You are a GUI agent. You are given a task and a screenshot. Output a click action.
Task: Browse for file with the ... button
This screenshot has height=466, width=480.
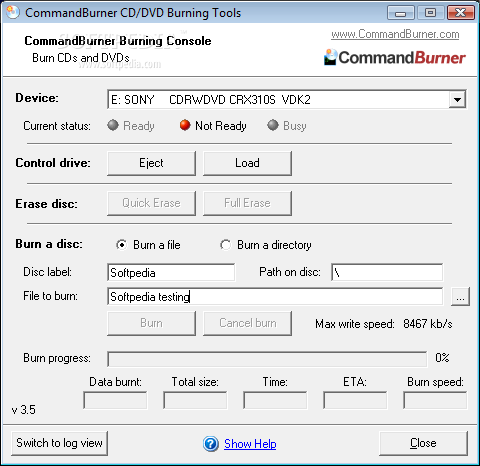(460, 296)
